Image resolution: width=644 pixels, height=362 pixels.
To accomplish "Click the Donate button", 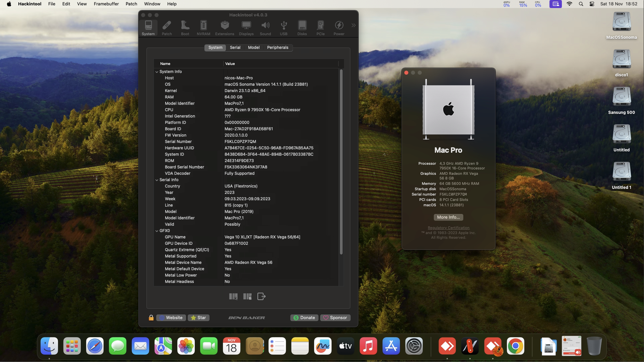I will coord(304,318).
